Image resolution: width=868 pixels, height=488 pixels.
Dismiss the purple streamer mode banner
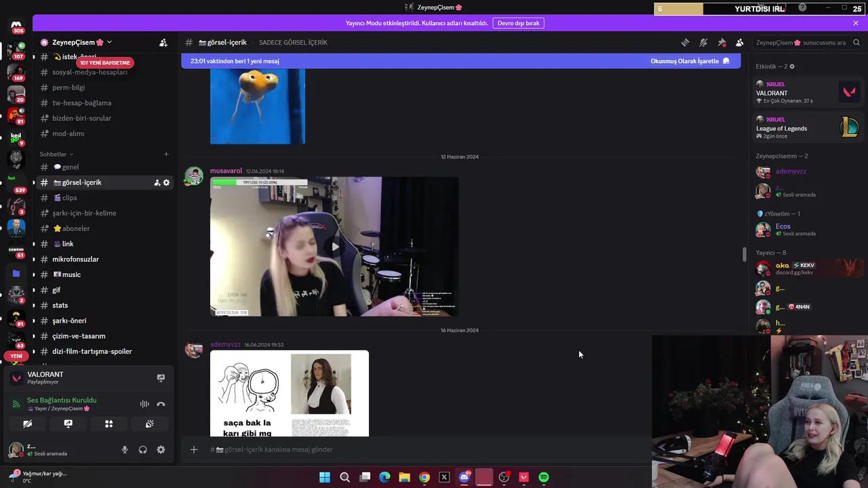(856, 23)
